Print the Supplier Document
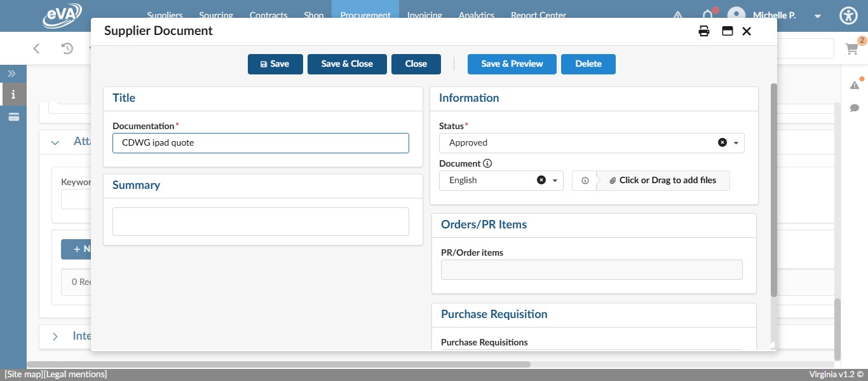 pyautogui.click(x=703, y=31)
